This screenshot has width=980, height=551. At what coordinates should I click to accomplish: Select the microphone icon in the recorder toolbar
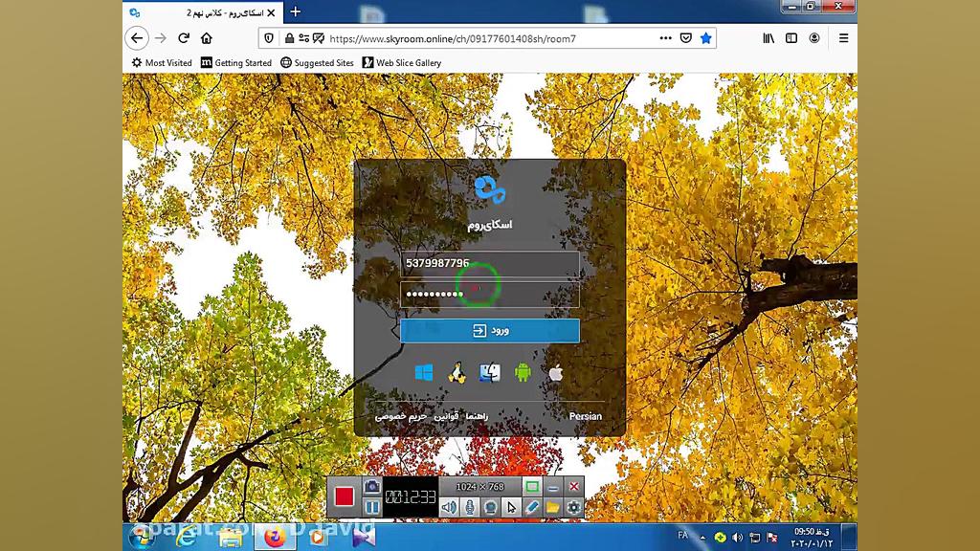click(x=470, y=507)
